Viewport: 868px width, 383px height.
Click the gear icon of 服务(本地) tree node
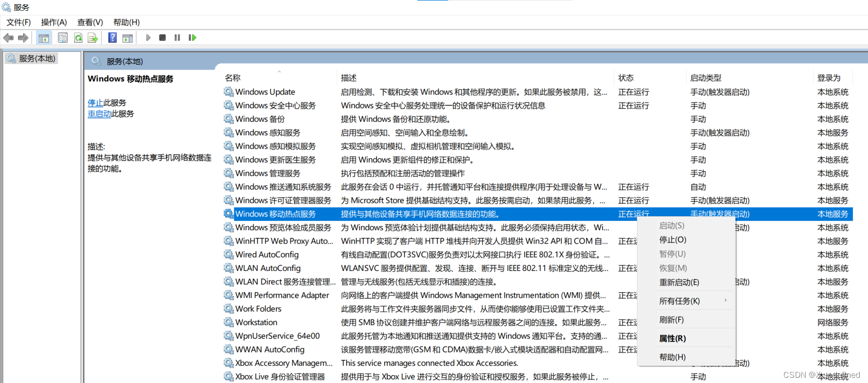pyautogui.click(x=11, y=58)
